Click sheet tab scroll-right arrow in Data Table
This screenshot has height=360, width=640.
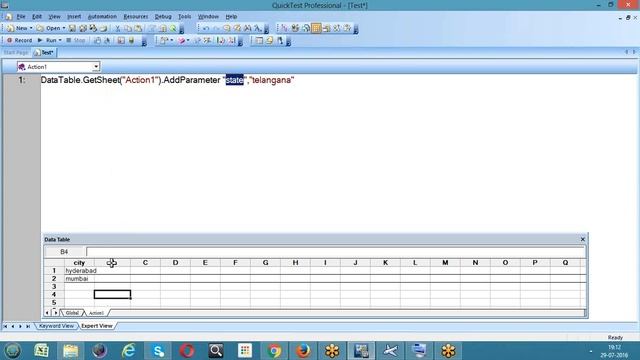[x=56, y=313]
